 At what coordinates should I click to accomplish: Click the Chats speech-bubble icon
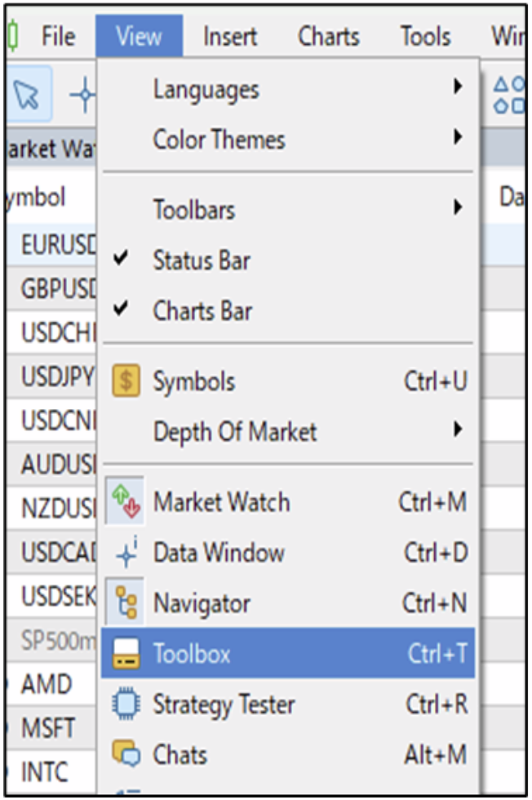click(x=126, y=754)
